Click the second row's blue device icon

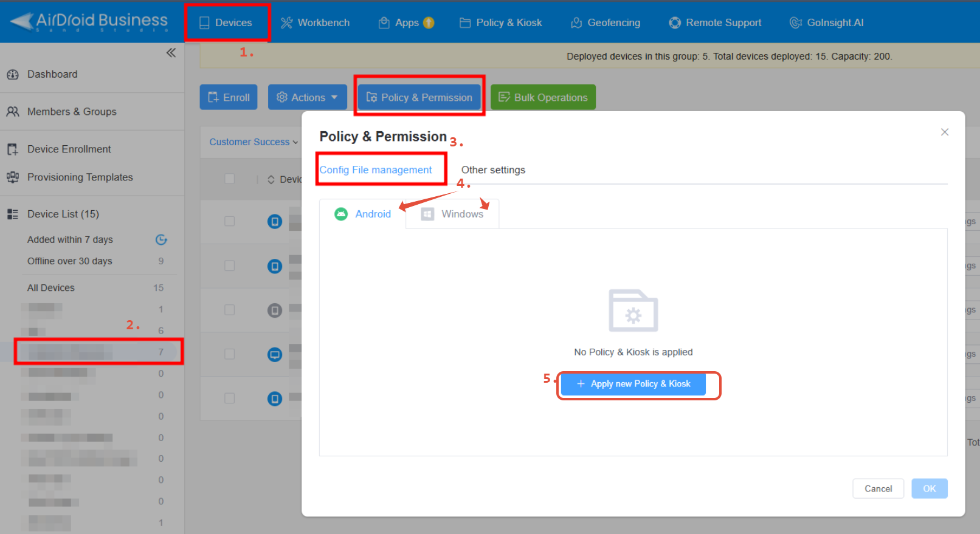point(275,266)
